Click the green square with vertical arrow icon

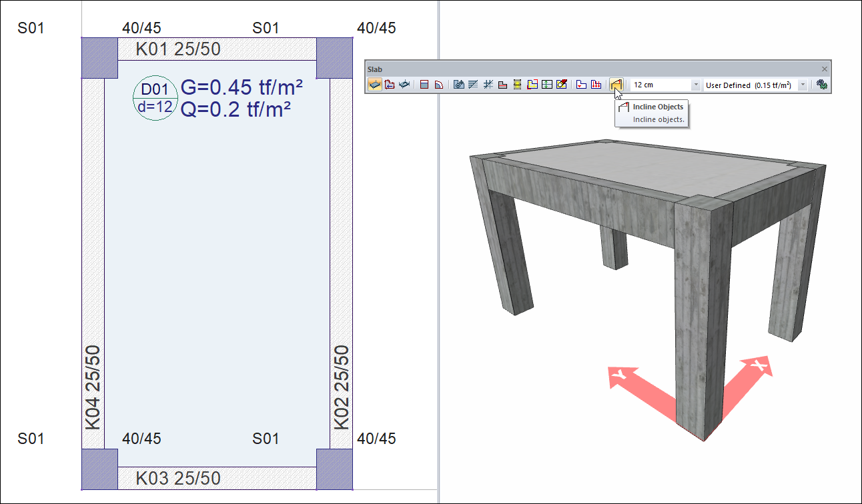547,85
